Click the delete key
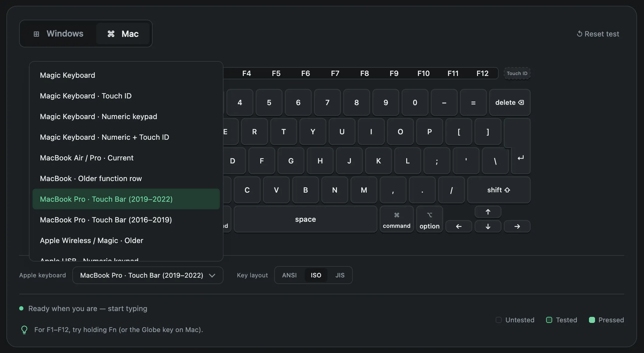The height and width of the screenshot is (353, 644). tap(510, 102)
